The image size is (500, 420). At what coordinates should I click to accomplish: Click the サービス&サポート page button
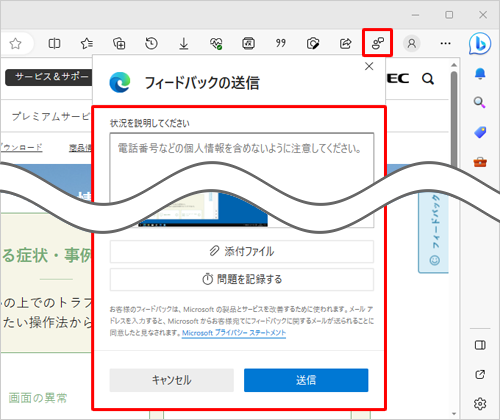(x=49, y=77)
